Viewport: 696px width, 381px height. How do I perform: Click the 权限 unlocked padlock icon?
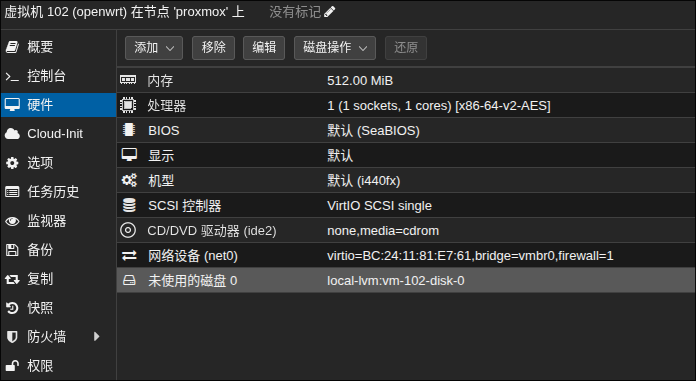point(12,365)
